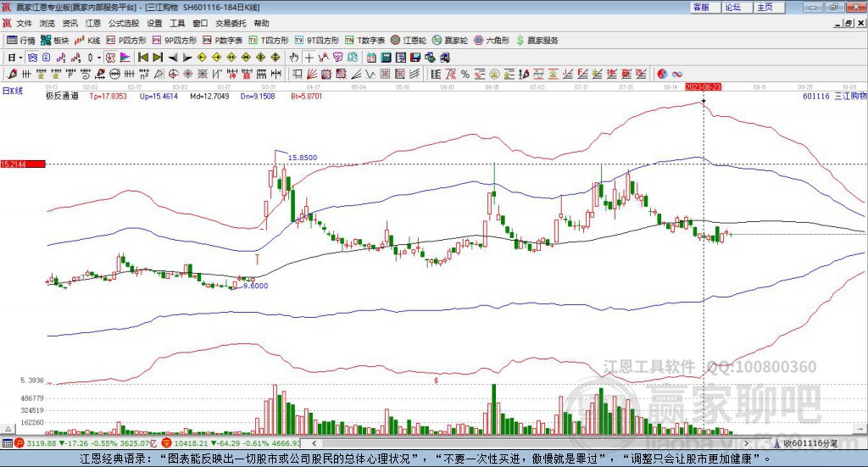Open the 江恩轮 Gann wheel

409,41
